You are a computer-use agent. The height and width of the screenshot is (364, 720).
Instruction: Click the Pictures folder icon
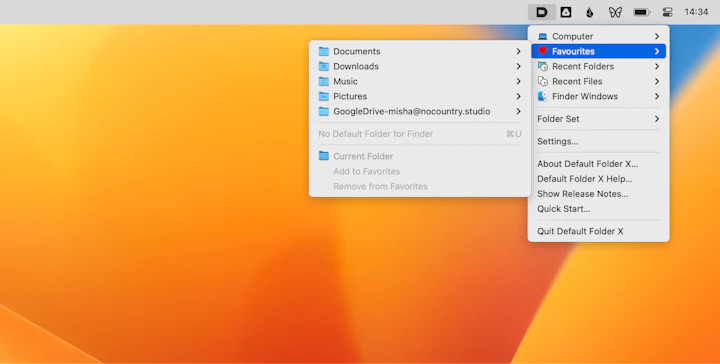[324, 96]
